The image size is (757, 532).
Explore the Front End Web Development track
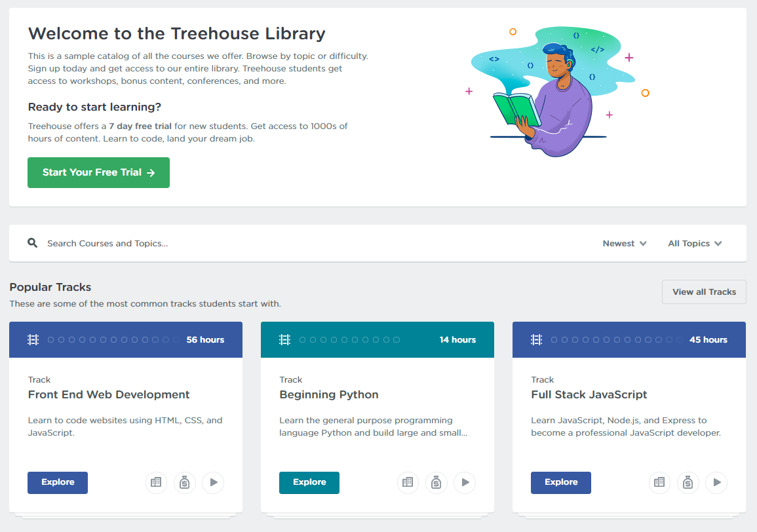click(x=58, y=482)
